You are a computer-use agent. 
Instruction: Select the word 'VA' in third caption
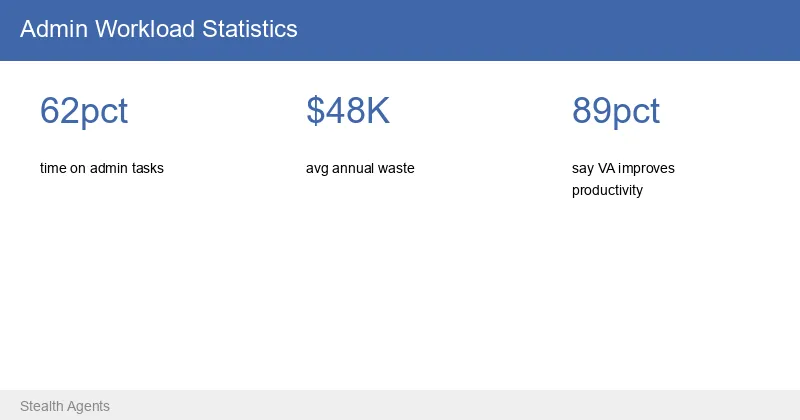(x=606, y=168)
